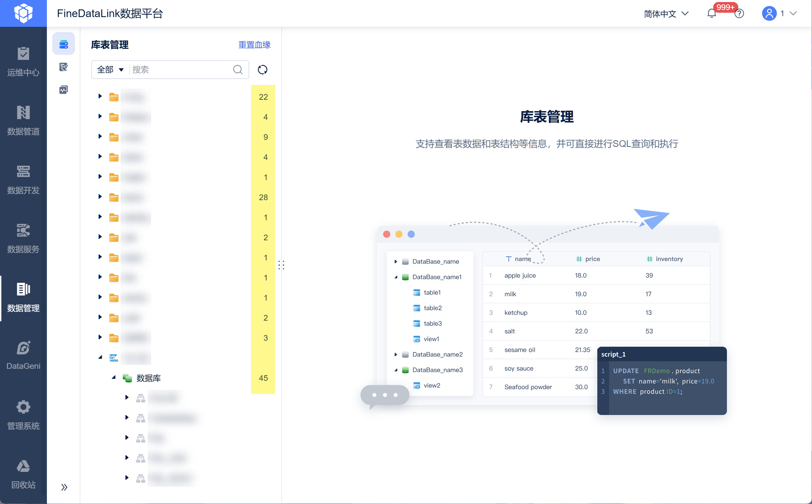Click the panel resize handle dots
The image size is (812, 504).
tap(281, 265)
